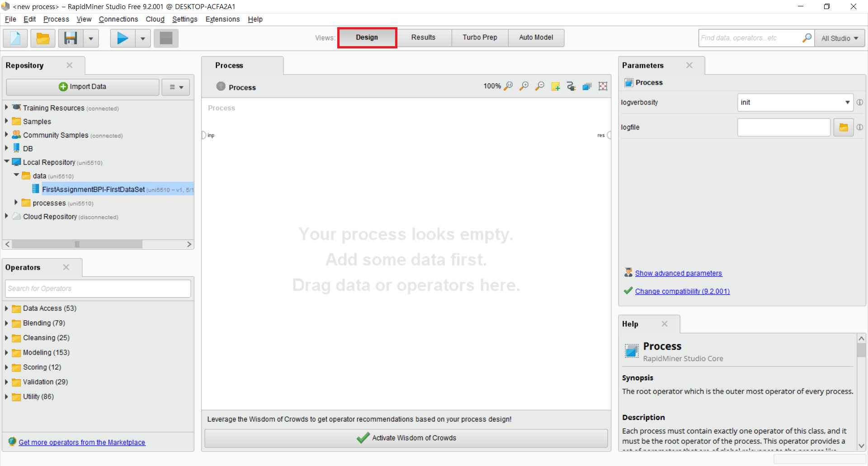Open the Utility (86) operators folder

[6, 397]
